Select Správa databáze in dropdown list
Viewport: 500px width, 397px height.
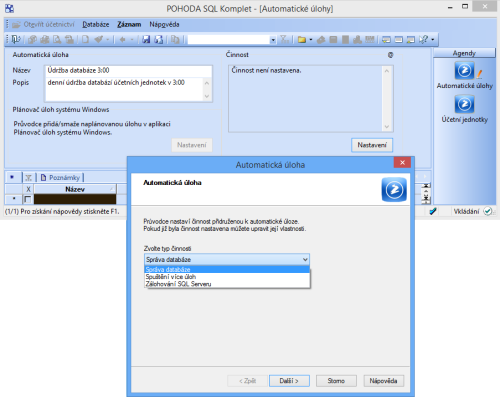(x=227, y=269)
